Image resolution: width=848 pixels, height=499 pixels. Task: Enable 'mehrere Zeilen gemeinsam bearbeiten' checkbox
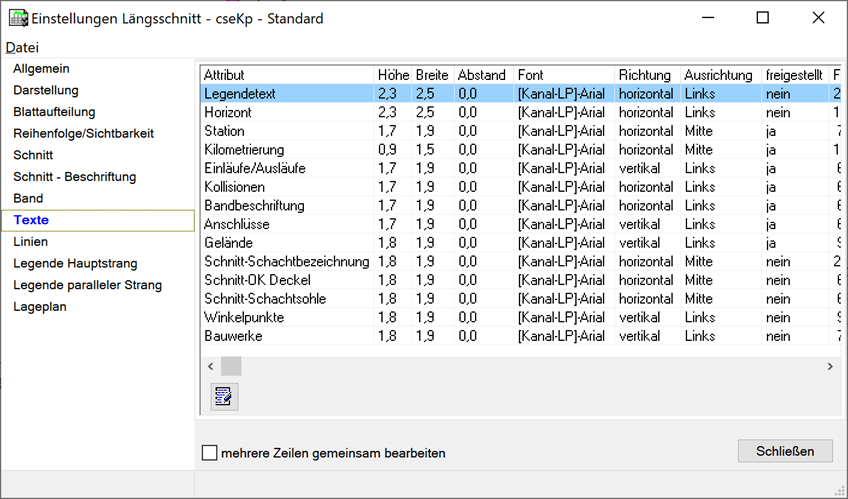[210, 453]
